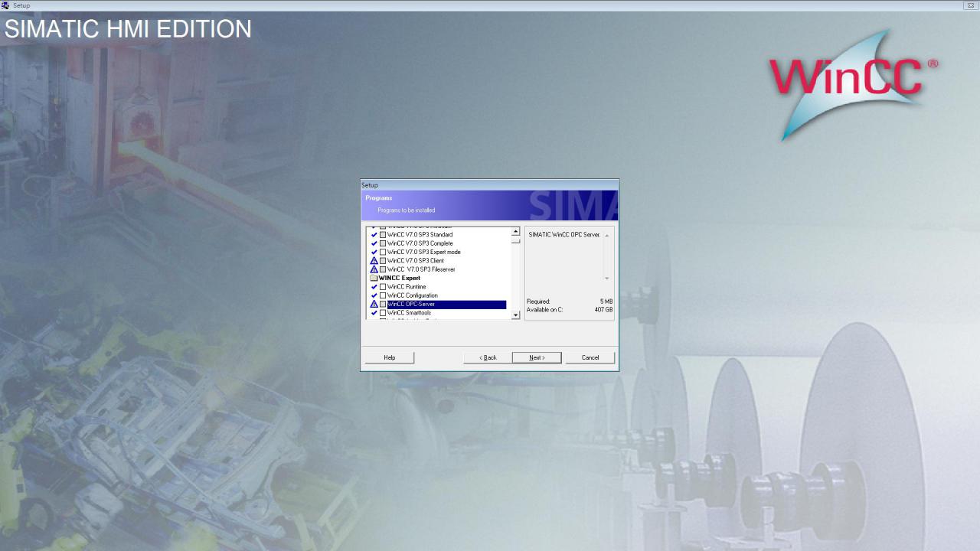The image size is (980, 551).
Task: Click the Required 5 MB value
Action: tap(606, 302)
